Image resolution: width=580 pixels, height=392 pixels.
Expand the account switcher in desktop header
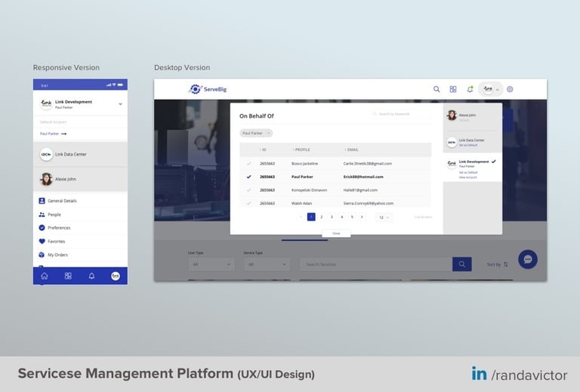click(x=491, y=89)
